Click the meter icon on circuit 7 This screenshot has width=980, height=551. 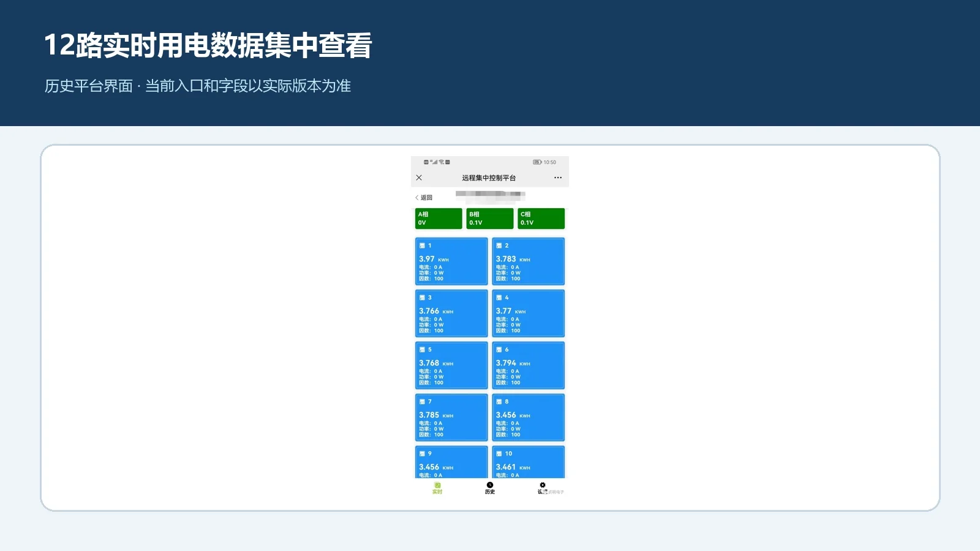pos(422,402)
